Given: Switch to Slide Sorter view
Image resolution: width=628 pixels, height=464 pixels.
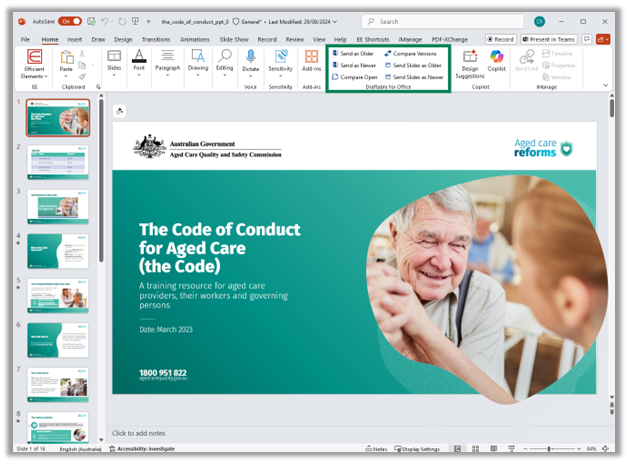Looking at the screenshot, I should point(475,449).
